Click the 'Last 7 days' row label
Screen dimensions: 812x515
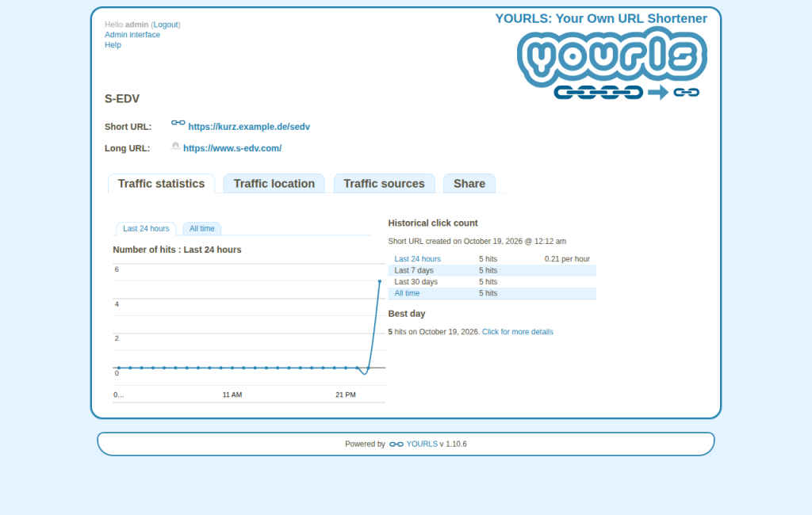point(414,270)
